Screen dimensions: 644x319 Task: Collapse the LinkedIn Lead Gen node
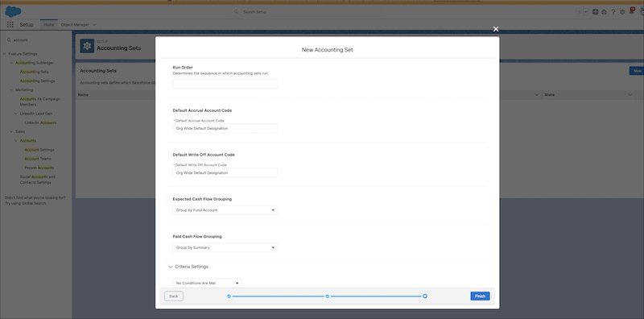16,114
